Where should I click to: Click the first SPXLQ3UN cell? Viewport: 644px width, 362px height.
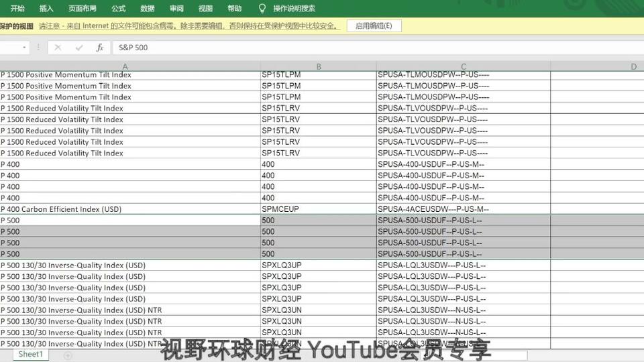pyautogui.click(x=318, y=310)
